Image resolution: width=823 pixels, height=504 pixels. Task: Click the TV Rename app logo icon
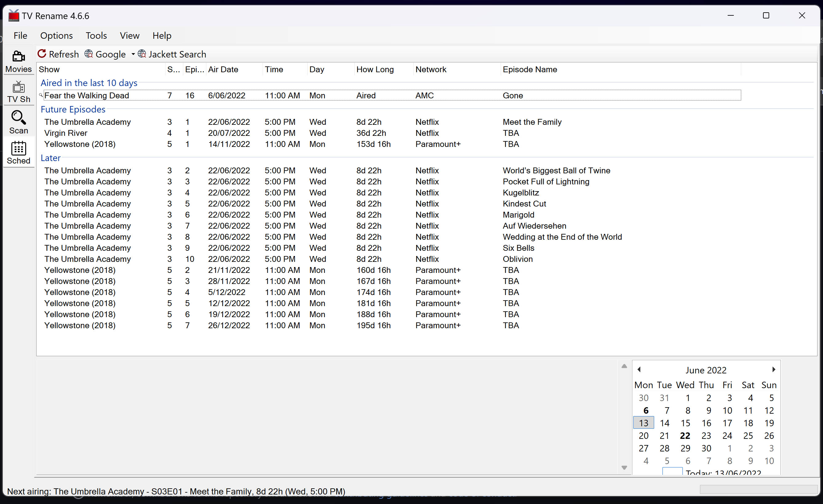[14, 16]
